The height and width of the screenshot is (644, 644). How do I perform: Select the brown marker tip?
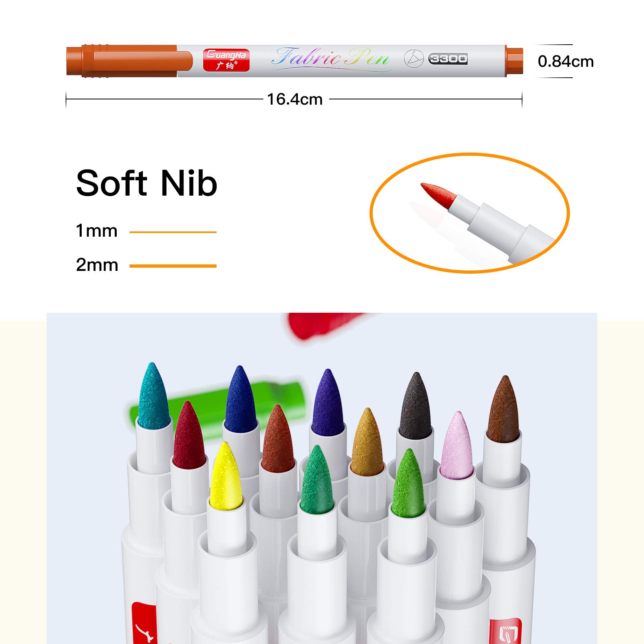pyautogui.click(x=503, y=409)
